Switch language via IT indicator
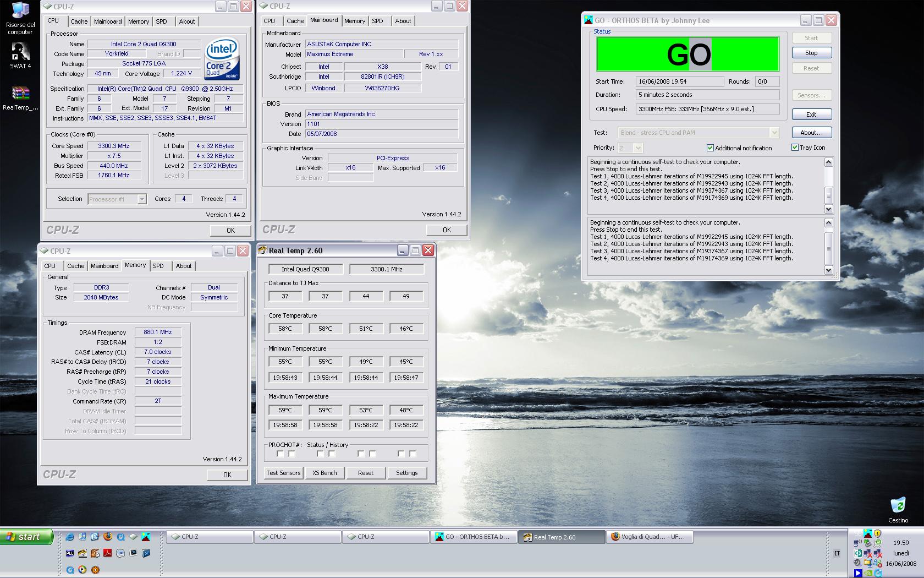 837,553
